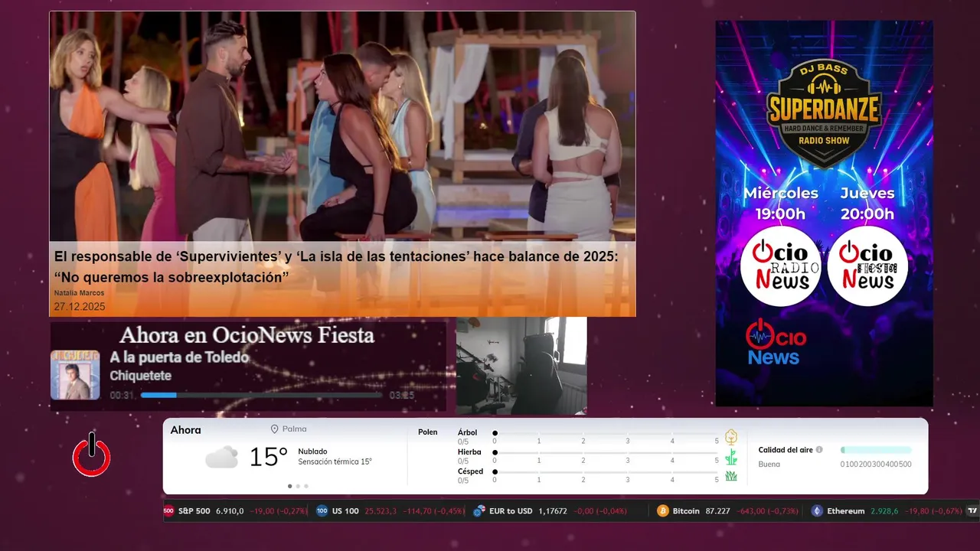Click the US 100 ticker icon
The image size is (980, 551).
tap(322, 510)
